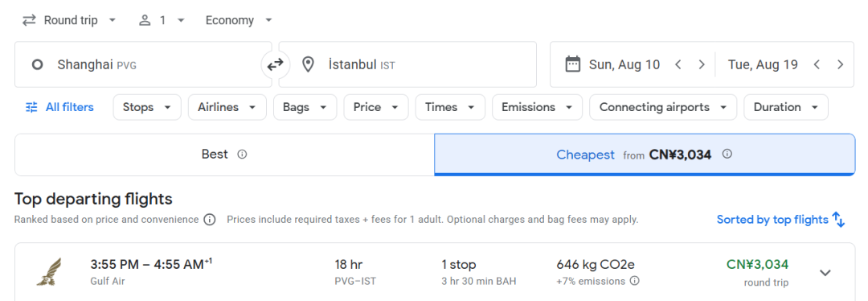Change the Economy cabin class dropdown
868x301 pixels.
(240, 20)
